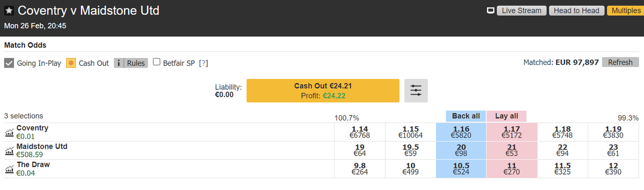Open the Coventry price graph icon
The image size is (644, 190).
point(10,133)
